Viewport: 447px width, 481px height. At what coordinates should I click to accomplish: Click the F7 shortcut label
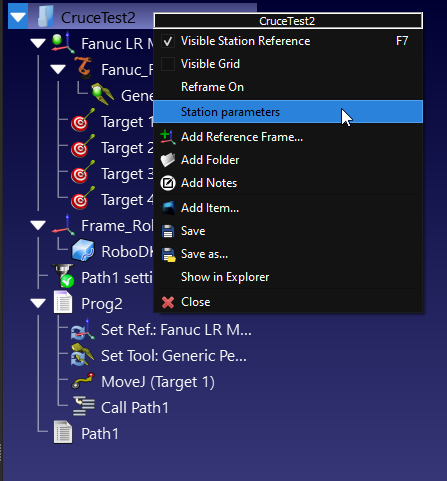coord(402,41)
